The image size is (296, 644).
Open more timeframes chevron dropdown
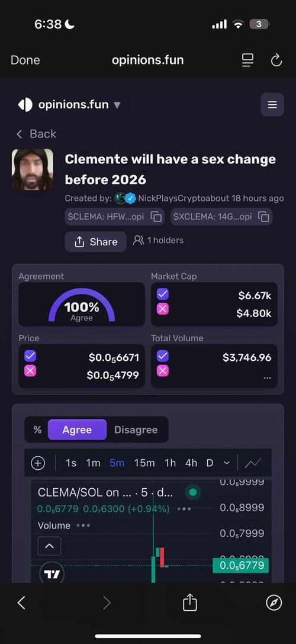(x=227, y=463)
